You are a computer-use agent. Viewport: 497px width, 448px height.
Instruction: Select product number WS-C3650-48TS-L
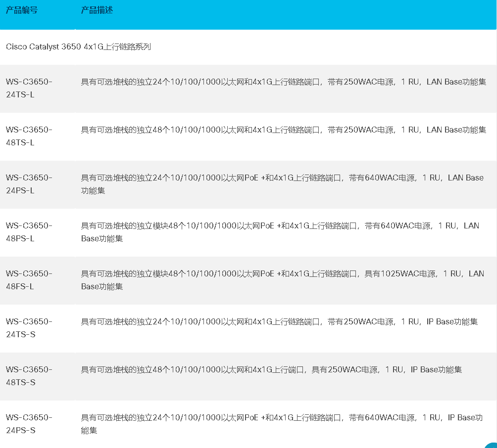coord(29,136)
